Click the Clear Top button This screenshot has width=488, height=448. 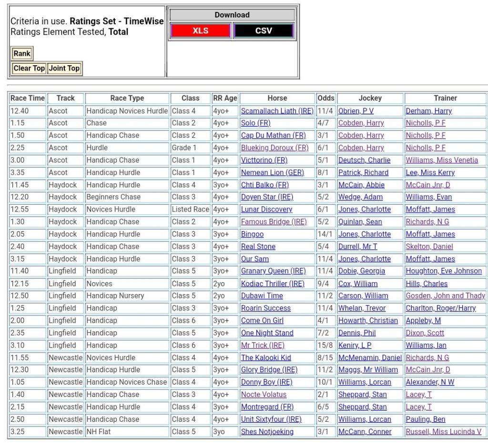click(x=29, y=68)
